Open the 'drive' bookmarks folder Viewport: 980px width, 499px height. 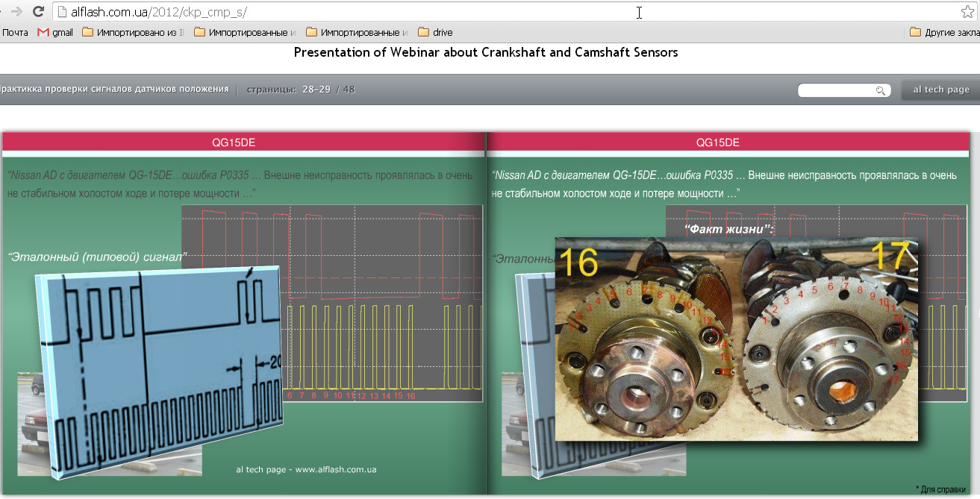435,32
